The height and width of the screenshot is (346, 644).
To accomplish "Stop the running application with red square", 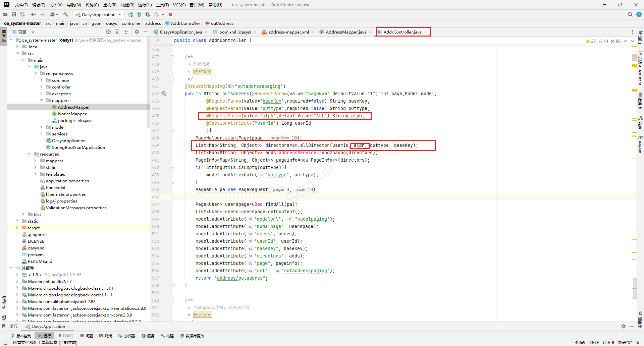I will pyautogui.click(x=170, y=14).
